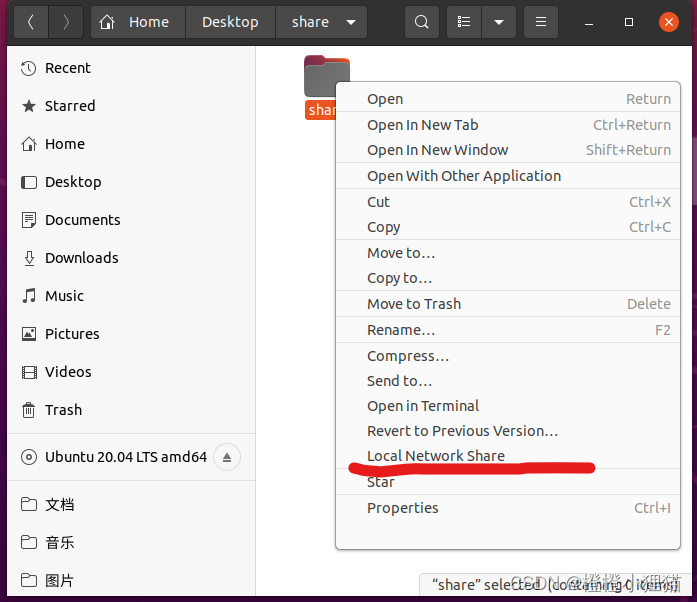This screenshot has width=697, height=602.
Task: Choose Open In New Tab
Action: [x=508, y=125]
